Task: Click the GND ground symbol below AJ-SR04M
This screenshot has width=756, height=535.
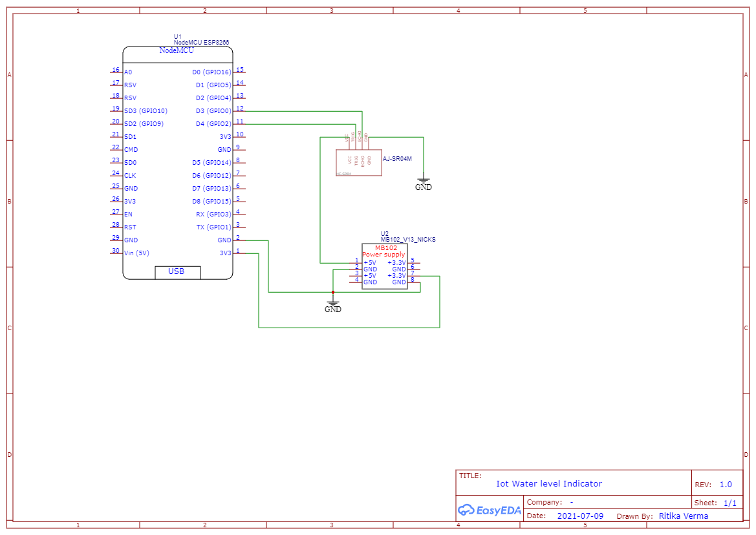Action: [x=424, y=180]
